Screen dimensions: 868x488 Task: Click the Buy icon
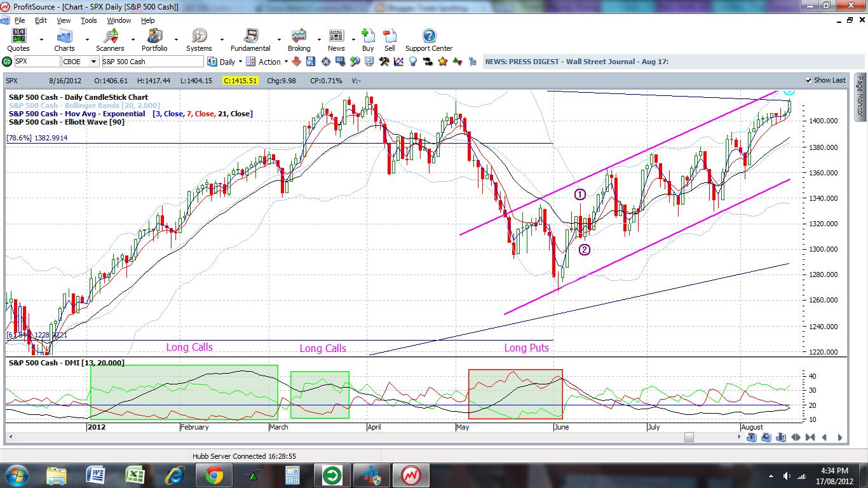tap(368, 40)
